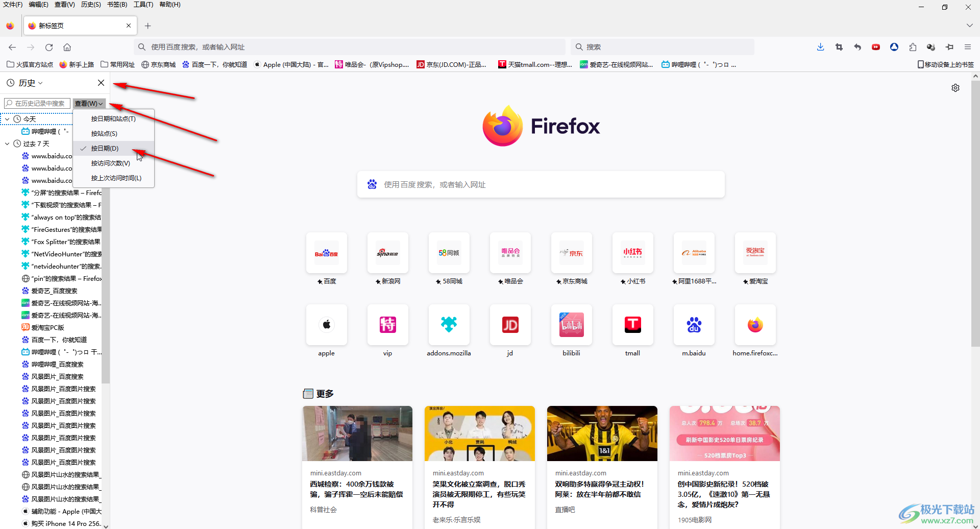Click the blue account toolbar icon
Viewport: 980px width, 529px height.
tap(894, 47)
